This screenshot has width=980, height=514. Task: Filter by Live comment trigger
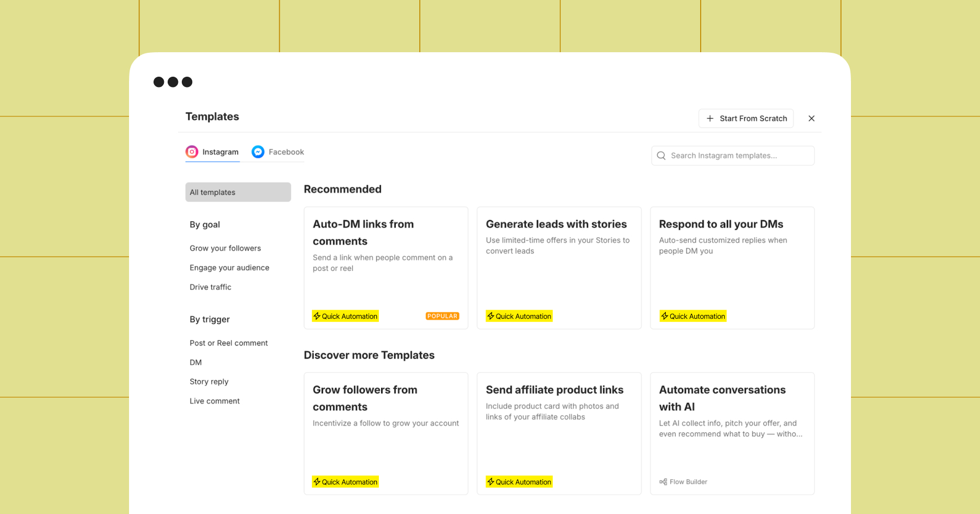coord(215,401)
